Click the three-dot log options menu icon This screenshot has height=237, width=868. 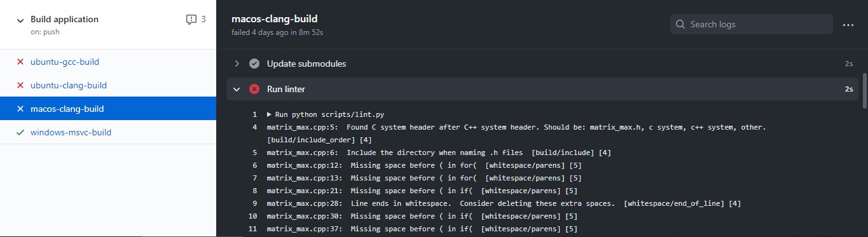[x=848, y=25]
